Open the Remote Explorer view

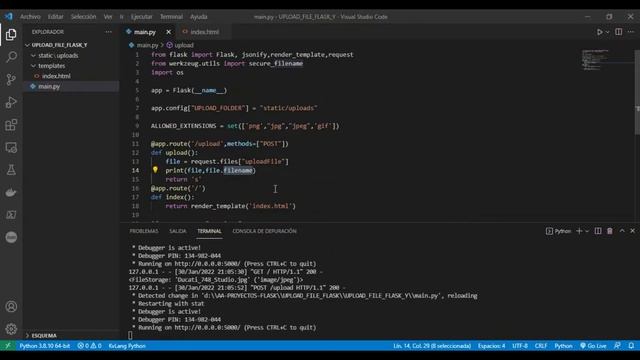(11, 147)
